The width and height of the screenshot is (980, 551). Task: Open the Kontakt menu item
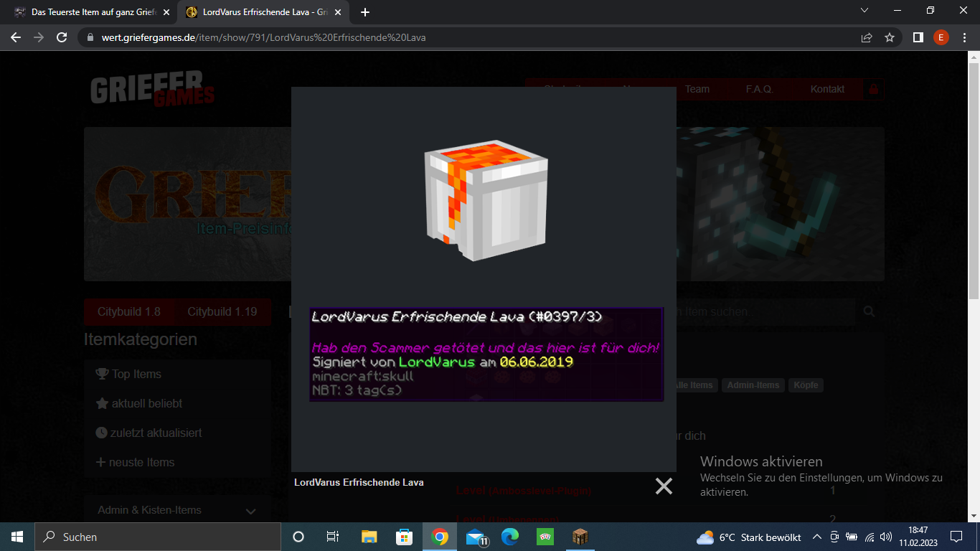827,89
